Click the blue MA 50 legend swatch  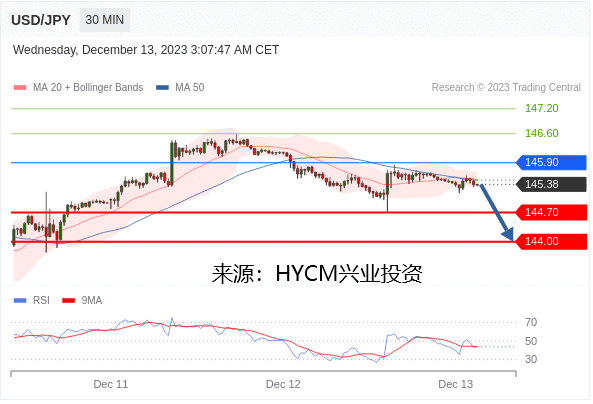coord(162,87)
